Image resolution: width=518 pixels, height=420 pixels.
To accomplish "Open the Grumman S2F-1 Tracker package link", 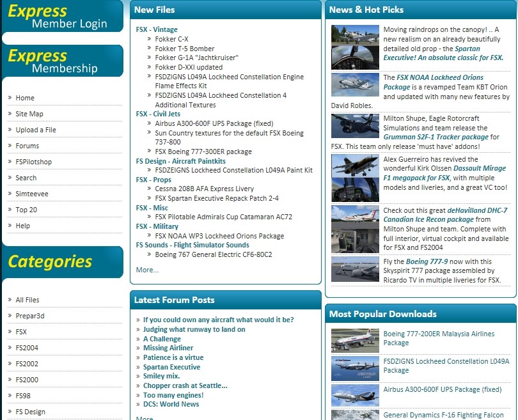I will point(436,137).
